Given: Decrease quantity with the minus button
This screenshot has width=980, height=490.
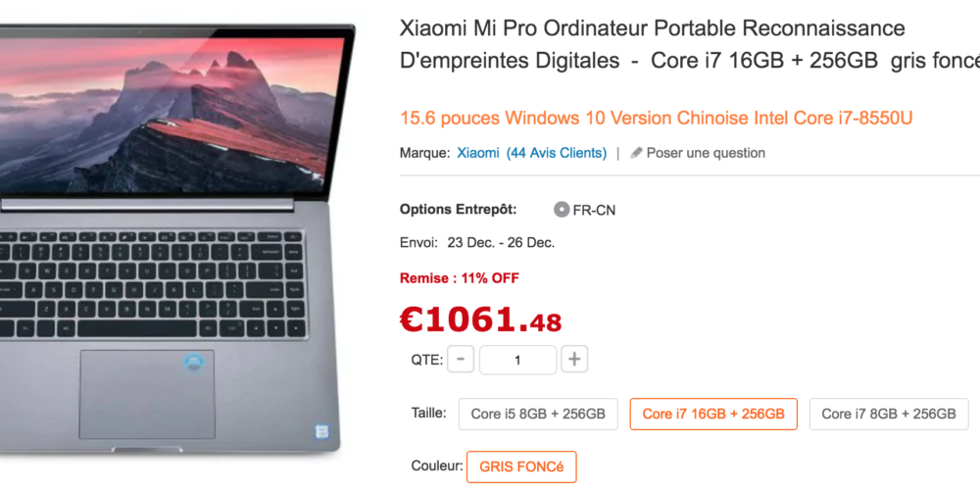Looking at the screenshot, I should tap(461, 360).
